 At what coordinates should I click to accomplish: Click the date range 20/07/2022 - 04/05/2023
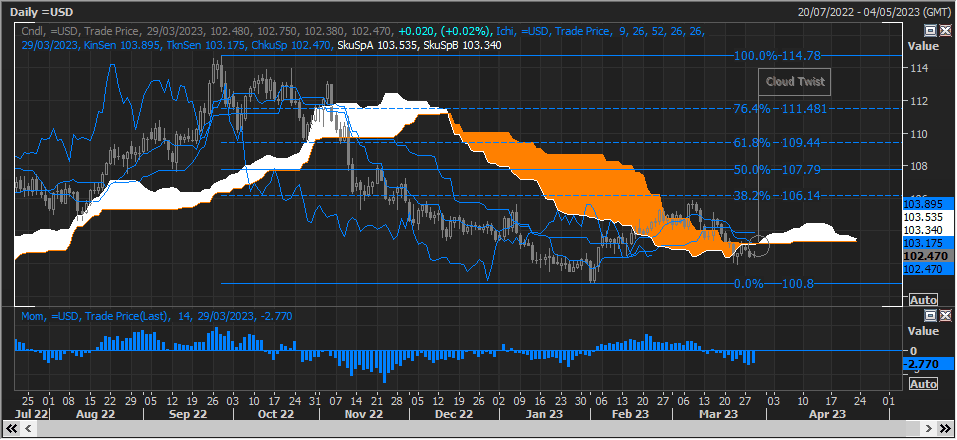(873, 10)
